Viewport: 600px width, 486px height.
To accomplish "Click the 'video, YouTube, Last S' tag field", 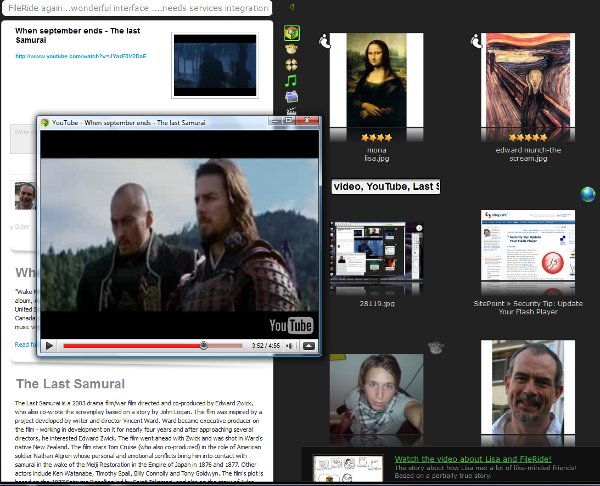I will tap(386, 186).
